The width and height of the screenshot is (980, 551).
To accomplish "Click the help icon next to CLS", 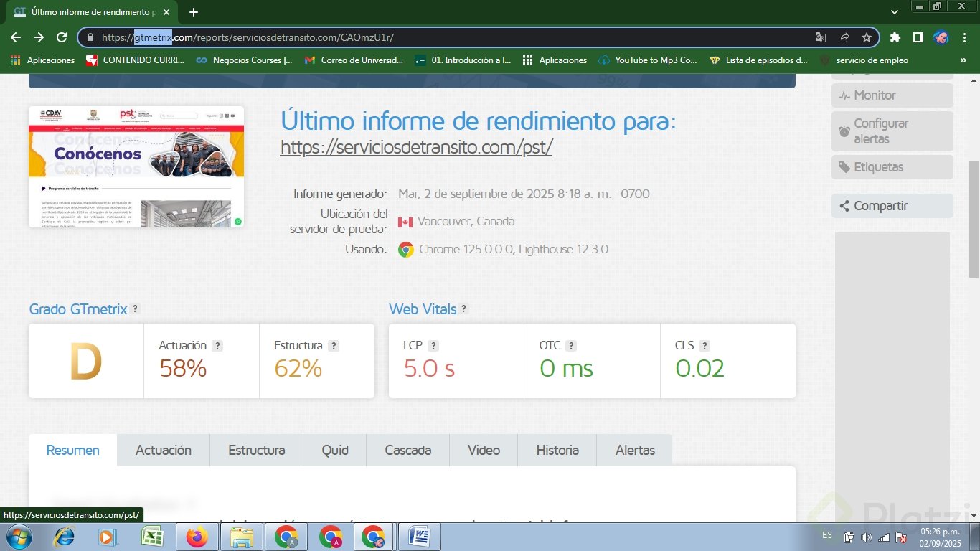I will [x=705, y=346].
